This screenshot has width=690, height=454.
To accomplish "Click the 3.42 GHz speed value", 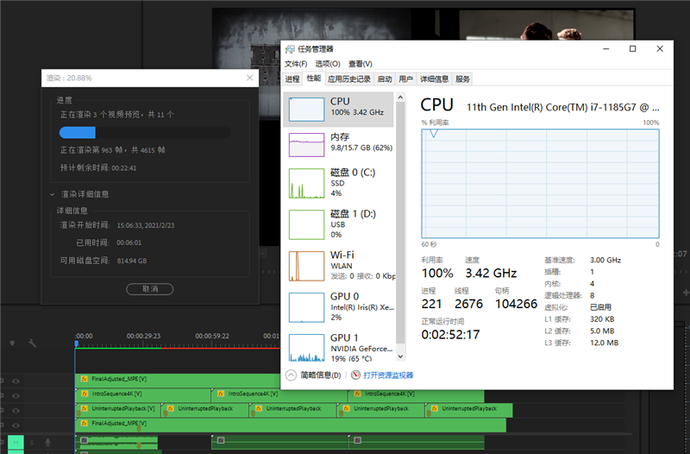I will click(491, 273).
